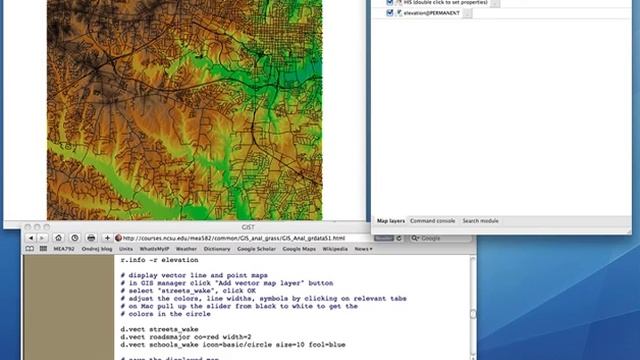Open Google Scholar bookmark
Image resolution: width=640 pixels, height=360 pixels.
[256, 249]
